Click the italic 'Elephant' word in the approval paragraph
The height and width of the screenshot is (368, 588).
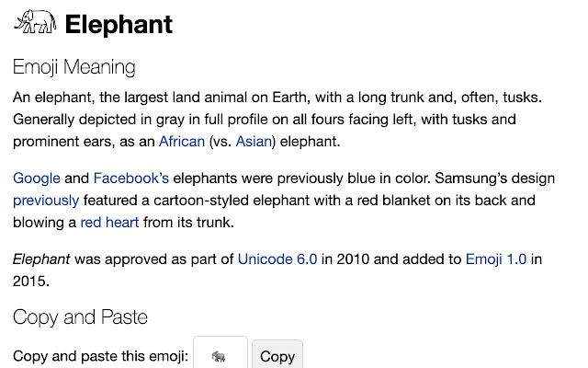[x=41, y=259]
